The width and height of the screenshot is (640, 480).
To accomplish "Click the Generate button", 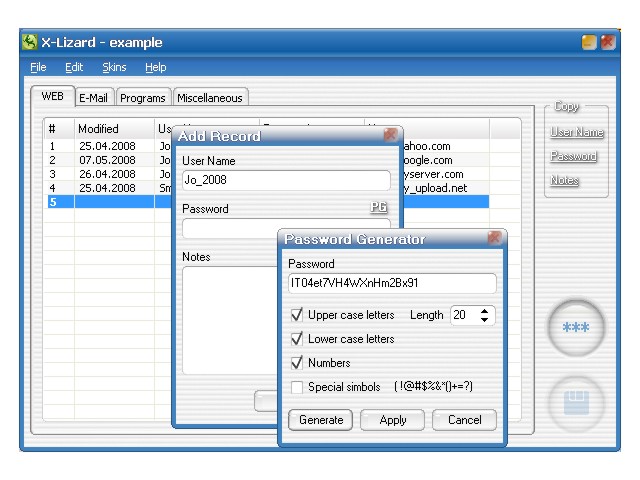I will tap(321, 420).
